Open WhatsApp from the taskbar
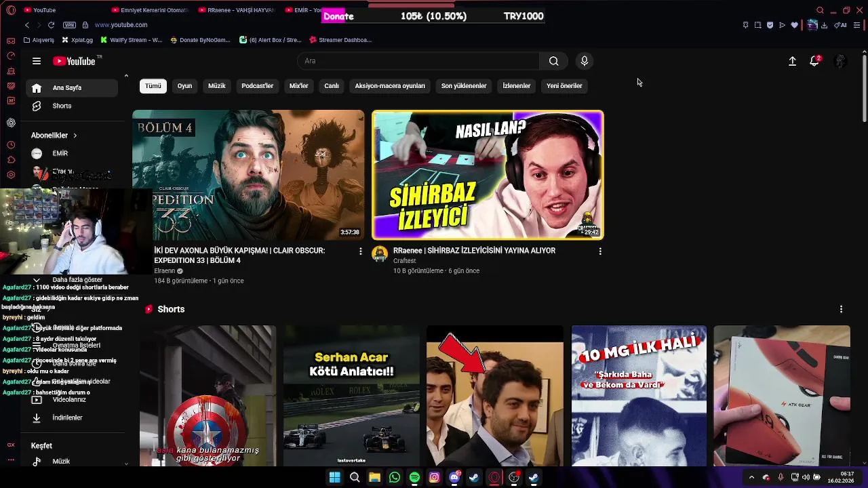Image resolution: width=868 pixels, height=488 pixels. tap(395, 478)
